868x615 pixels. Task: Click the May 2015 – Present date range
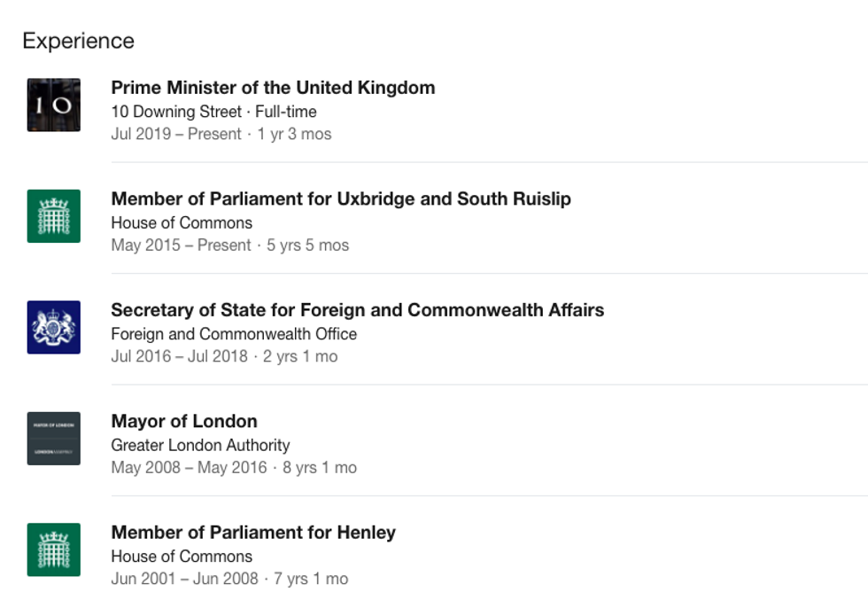181,245
